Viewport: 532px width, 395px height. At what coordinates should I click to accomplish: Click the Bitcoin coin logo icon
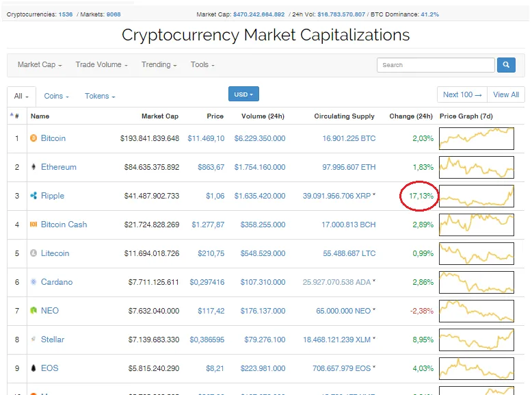click(34, 138)
